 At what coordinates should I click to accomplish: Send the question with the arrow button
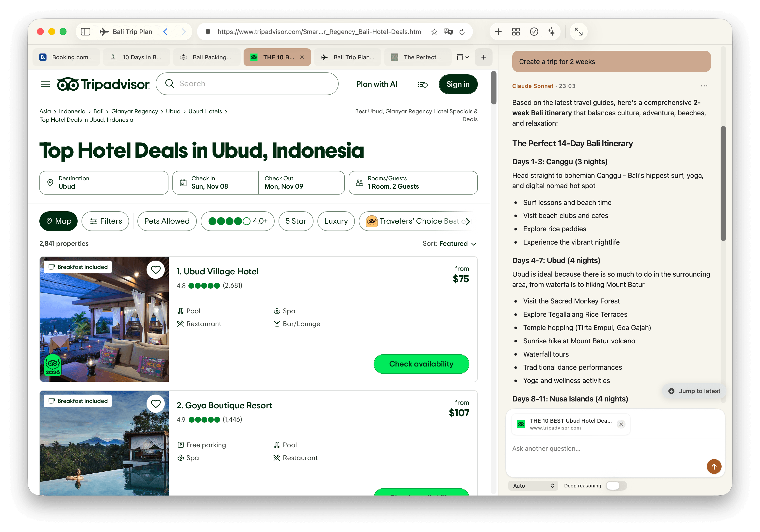tap(714, 466)
